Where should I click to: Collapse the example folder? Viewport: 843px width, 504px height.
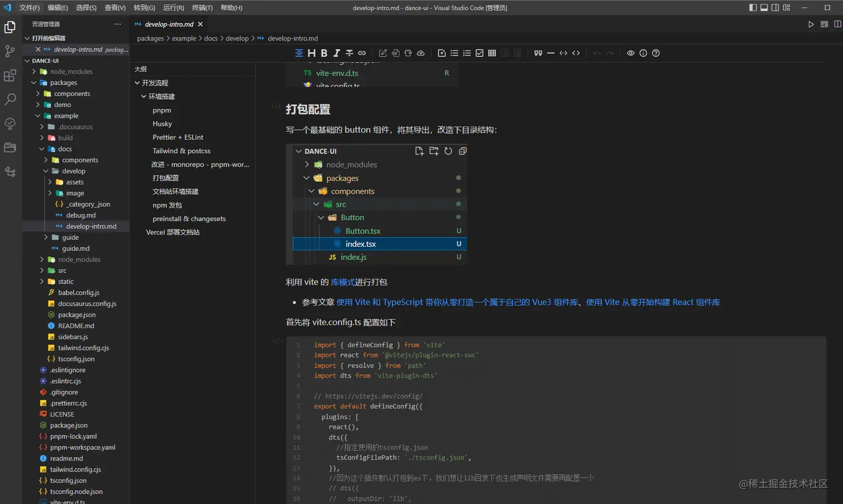tap(38, 116)
